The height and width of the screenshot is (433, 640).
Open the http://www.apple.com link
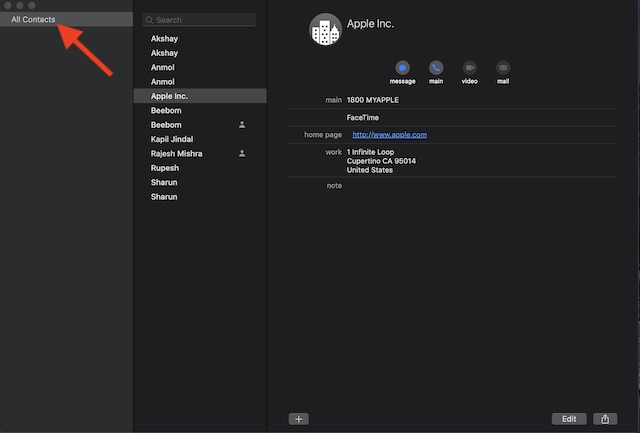389,135
